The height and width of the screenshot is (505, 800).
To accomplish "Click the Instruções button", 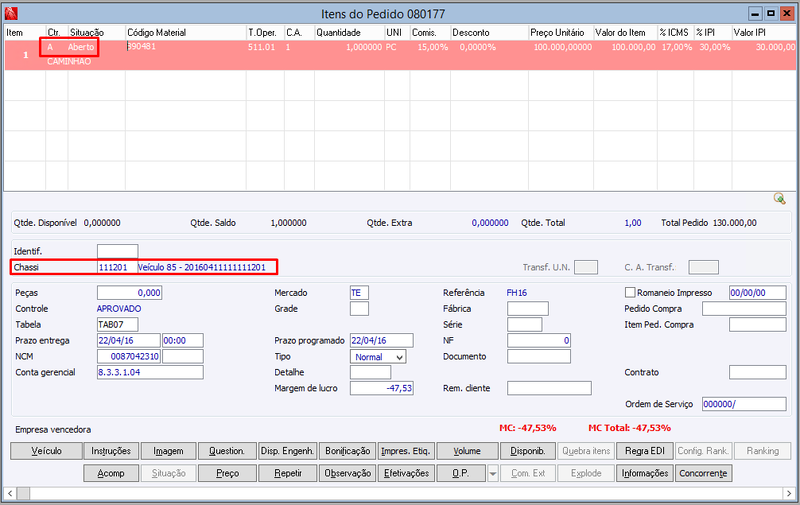I will (x=111, y=451).
